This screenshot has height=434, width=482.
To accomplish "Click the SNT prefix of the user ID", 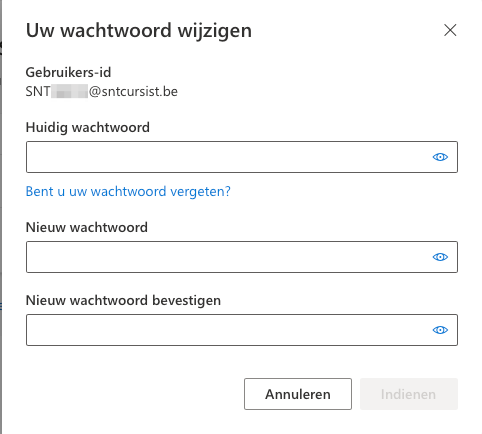I will [38, 92].
